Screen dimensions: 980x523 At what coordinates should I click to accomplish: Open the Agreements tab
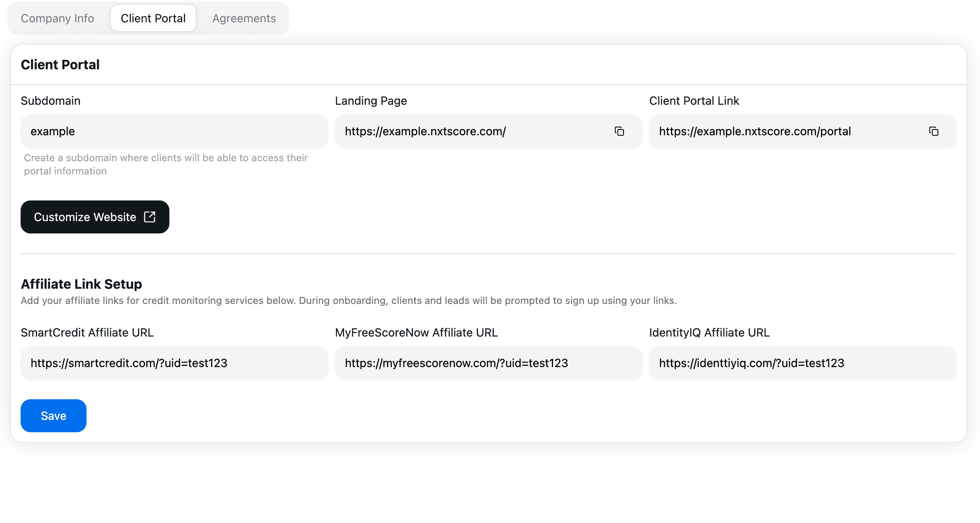pos(244,18)
